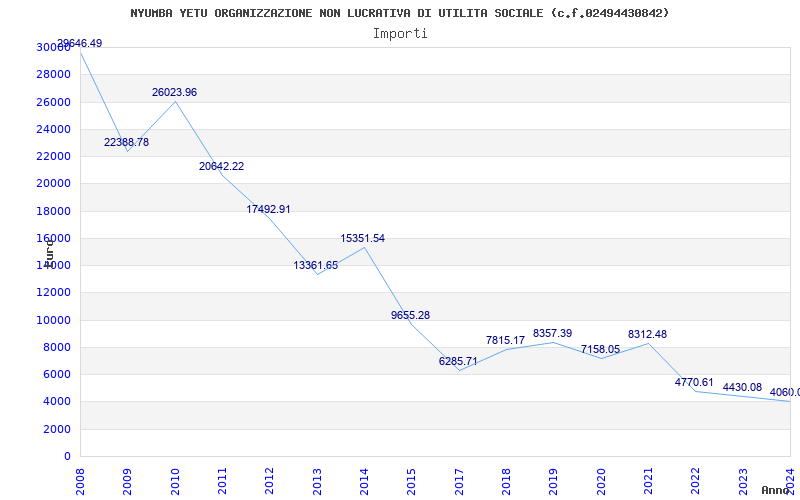This screenshot has height=500, width=800.
Task: Click the x-axis year 2014
Action: (364, 481)
